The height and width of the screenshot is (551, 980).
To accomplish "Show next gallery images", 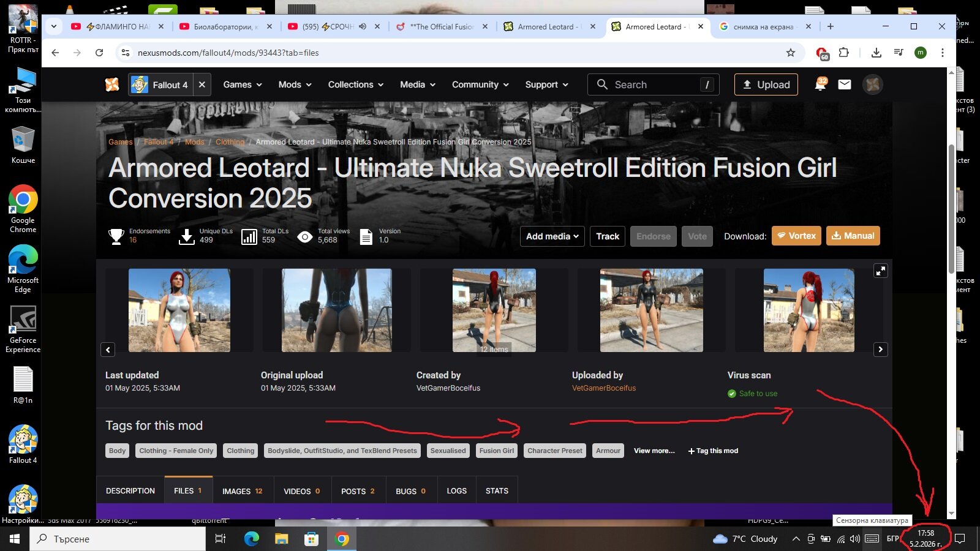I will [881, 350].
